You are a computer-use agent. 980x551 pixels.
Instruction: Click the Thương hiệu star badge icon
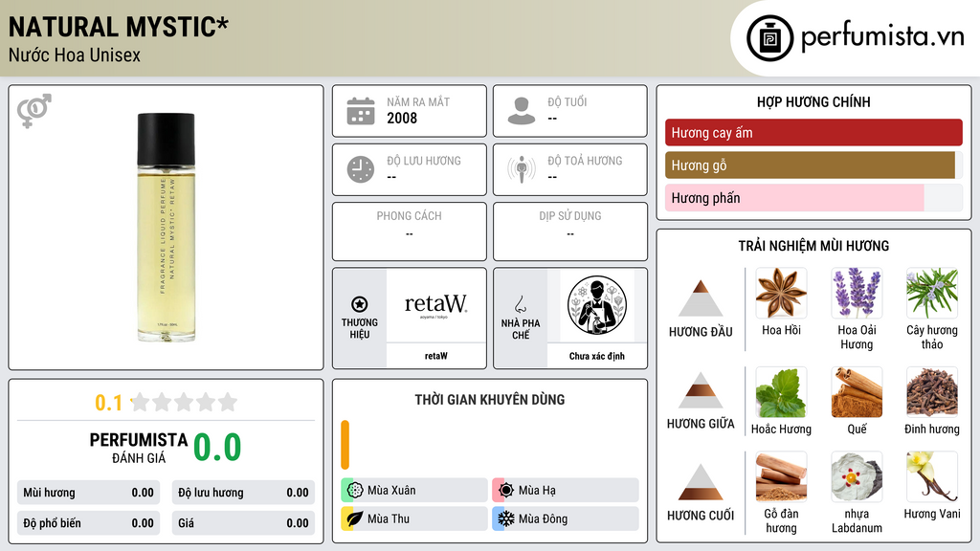360,304
